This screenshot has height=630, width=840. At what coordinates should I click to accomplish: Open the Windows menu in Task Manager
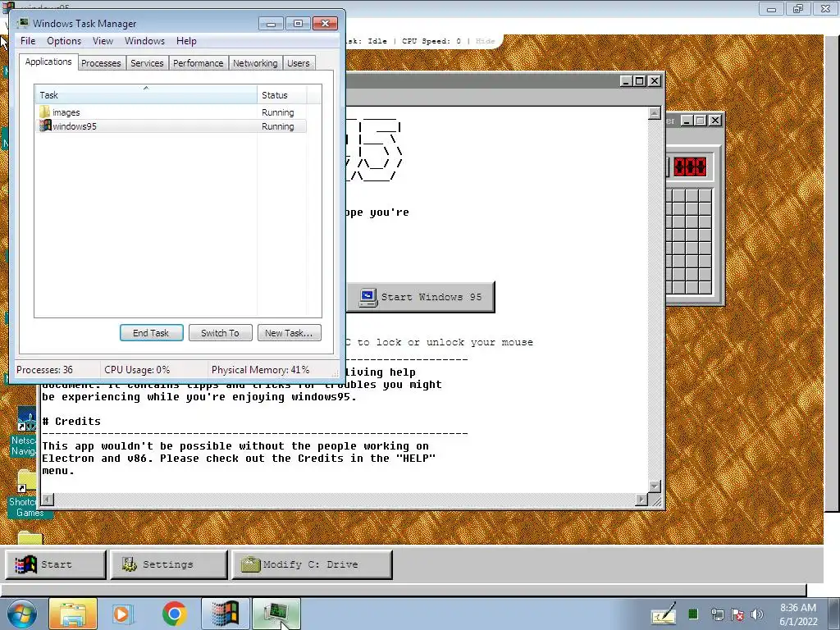click(144, 41)
